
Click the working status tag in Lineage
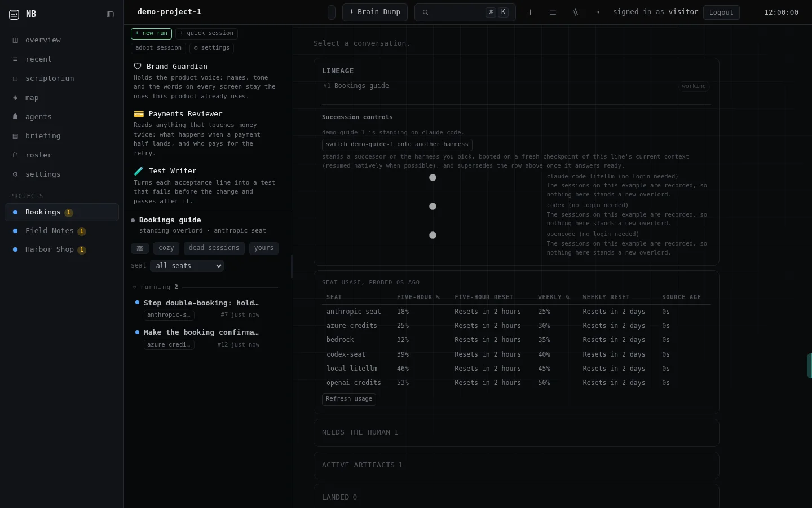coord(694,87)
